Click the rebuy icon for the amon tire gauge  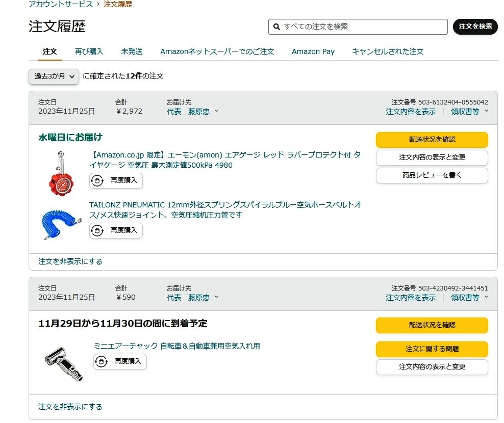[97, 180]
